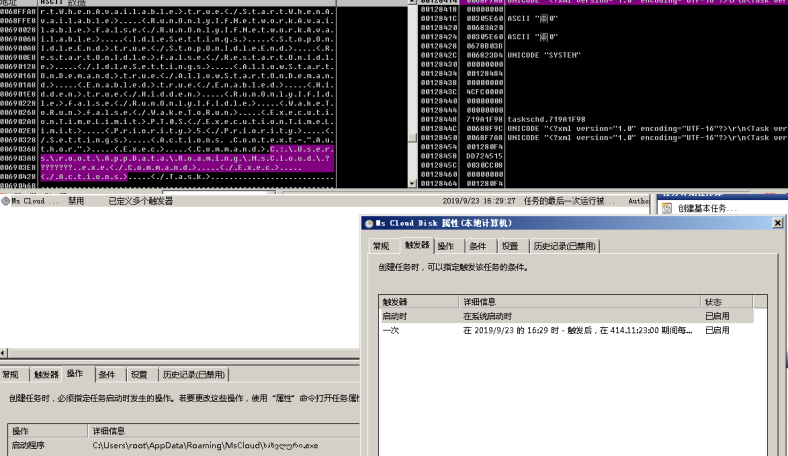788x456 pixels.
Task: Click the clock icon beside the Ms Cloud task row
Action: coord(6,201)
